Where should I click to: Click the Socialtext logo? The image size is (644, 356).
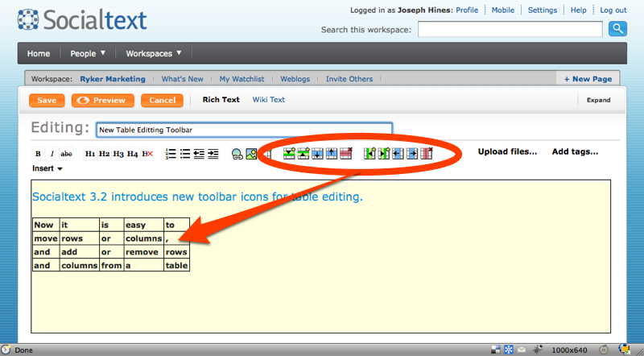(82, 19)
